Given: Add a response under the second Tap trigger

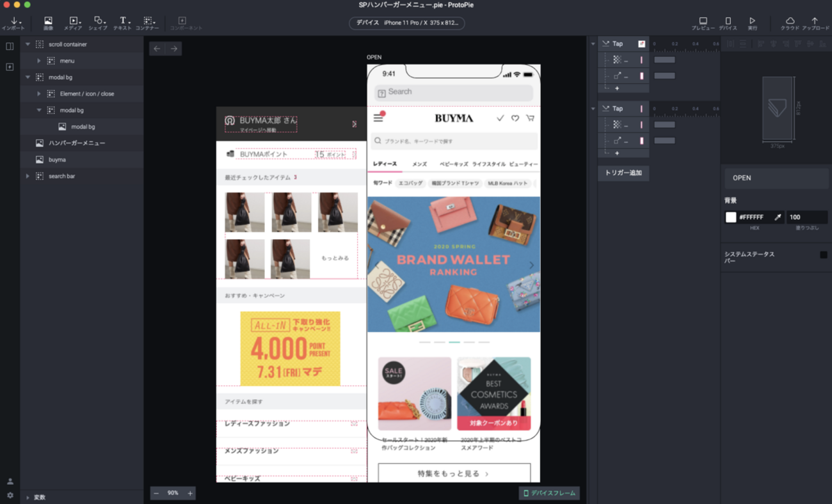Looking at the screenshot, I should coord(617,153).
